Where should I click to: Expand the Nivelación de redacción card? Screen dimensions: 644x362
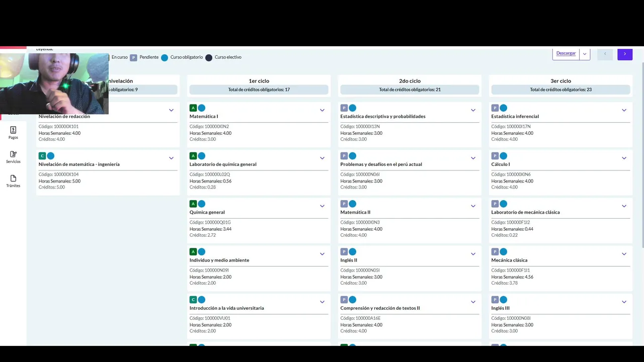tap(171, 110)
